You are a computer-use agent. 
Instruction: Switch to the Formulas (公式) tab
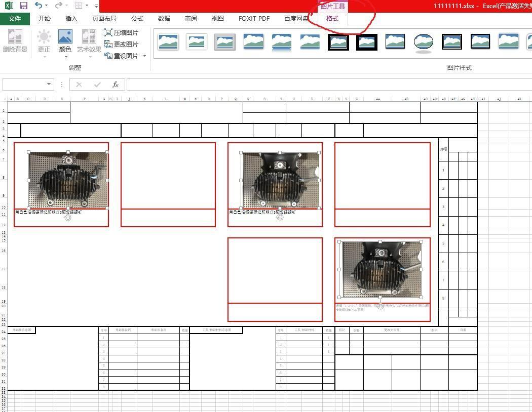pos(137,19)
